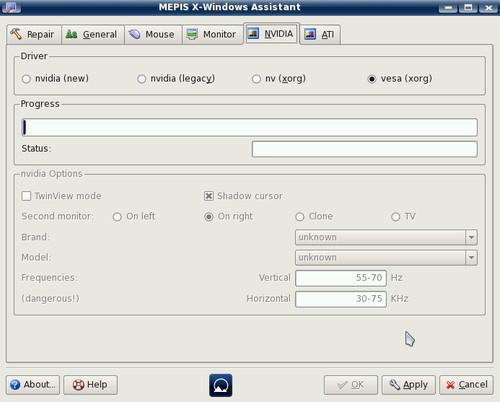
Task: Select the NVIDIA tab
Action: 272,34
